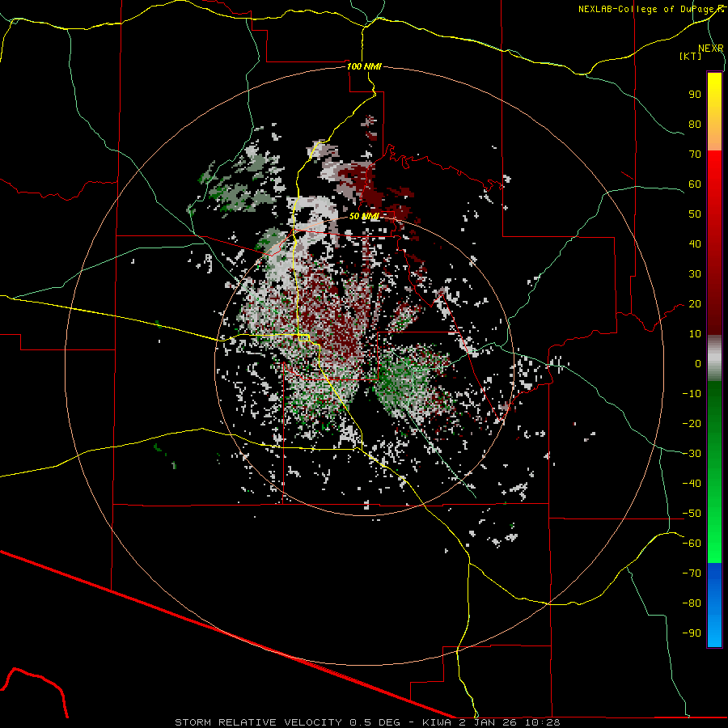Select the -60 knot scale label

(x=692, y=544)
